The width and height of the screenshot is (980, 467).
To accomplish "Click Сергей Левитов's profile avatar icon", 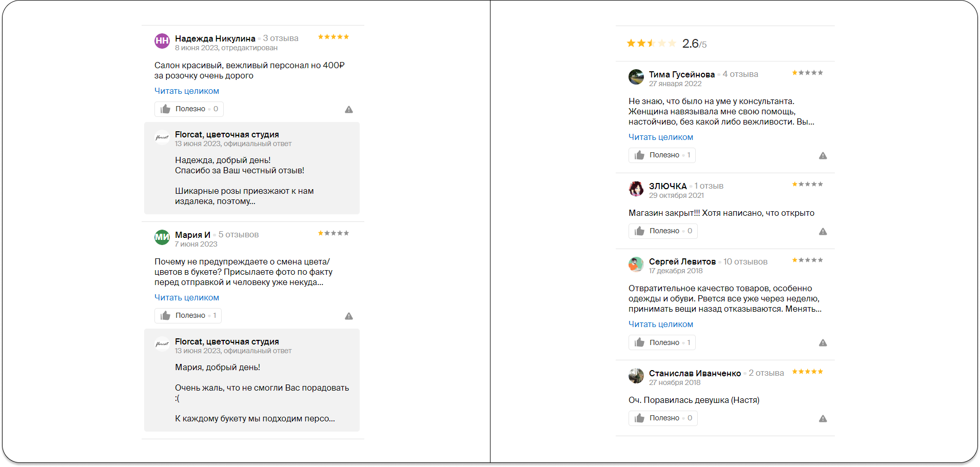I will [x=636, y=265].
